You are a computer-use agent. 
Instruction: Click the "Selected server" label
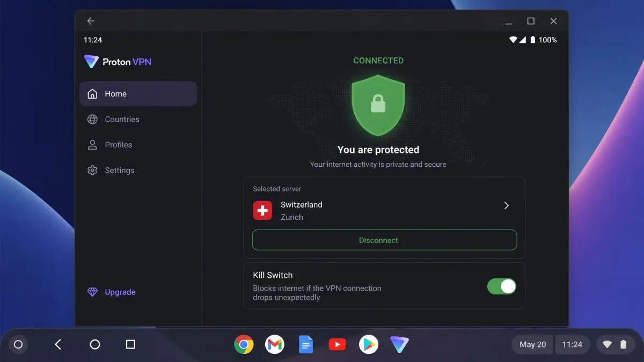click(x=277, y=189)
